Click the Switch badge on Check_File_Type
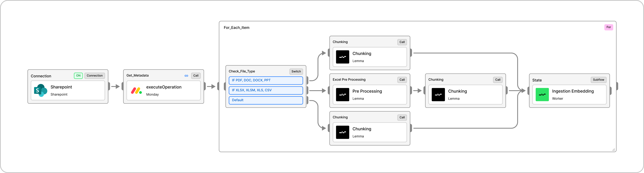Viewport: 644px width, 173px height. (x=296, y=72)
